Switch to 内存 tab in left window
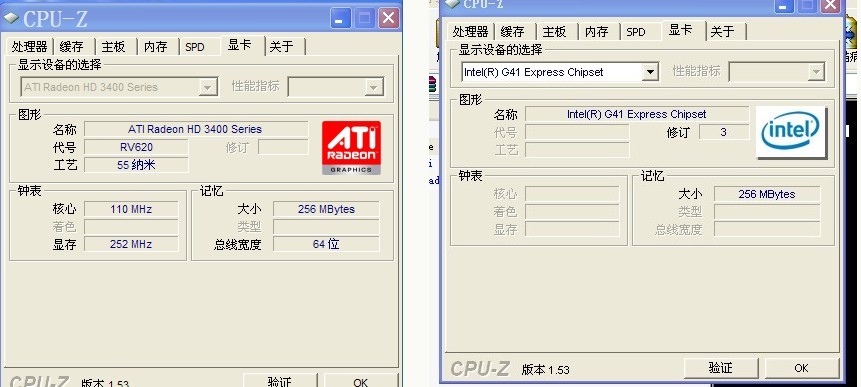The width and height of the screenshot is (861, 387). [x=155, y=47]
